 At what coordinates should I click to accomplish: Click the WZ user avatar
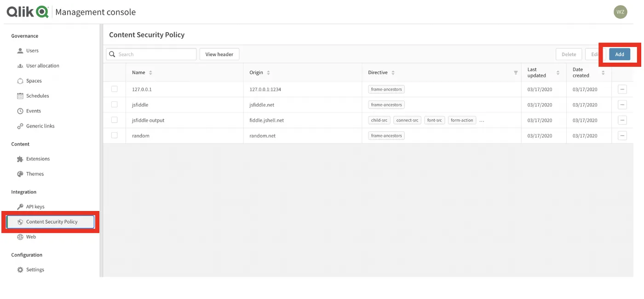[x=621, y=12]
